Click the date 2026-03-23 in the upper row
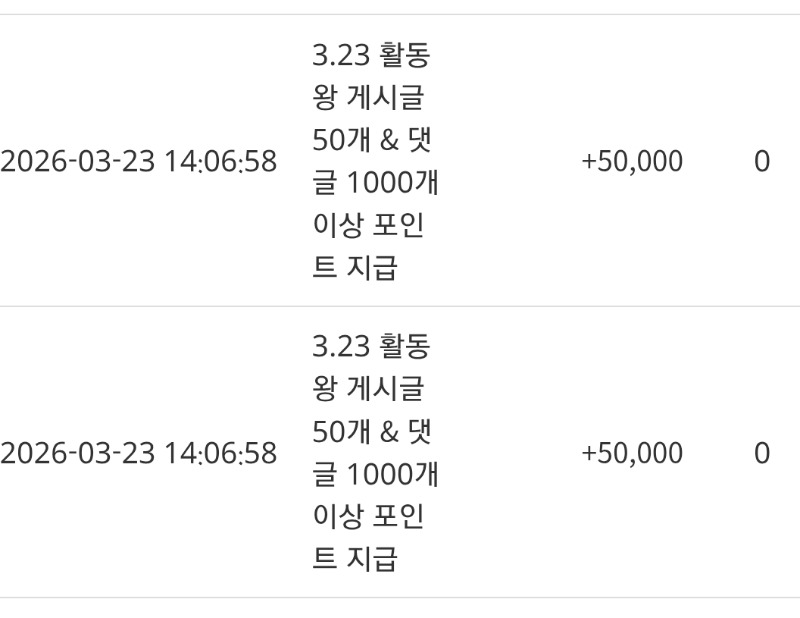The image size is (800, 618). click(x=78, y=162)
